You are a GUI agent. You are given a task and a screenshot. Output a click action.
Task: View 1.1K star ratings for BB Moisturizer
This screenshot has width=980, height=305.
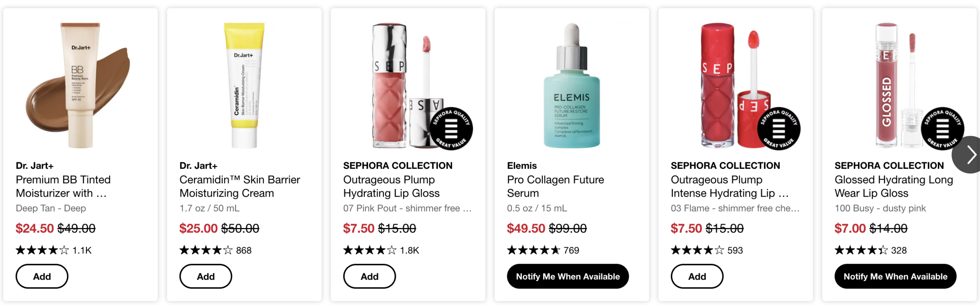pos(54,250)
